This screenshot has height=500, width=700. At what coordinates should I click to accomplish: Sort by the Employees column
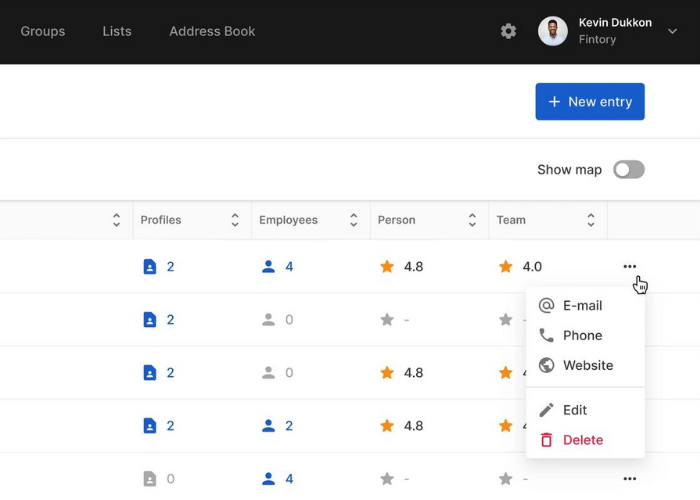click(x=353, y=220)
